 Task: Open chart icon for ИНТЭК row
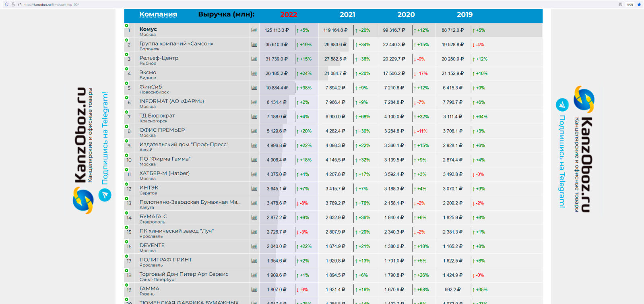tap(254, 189)
